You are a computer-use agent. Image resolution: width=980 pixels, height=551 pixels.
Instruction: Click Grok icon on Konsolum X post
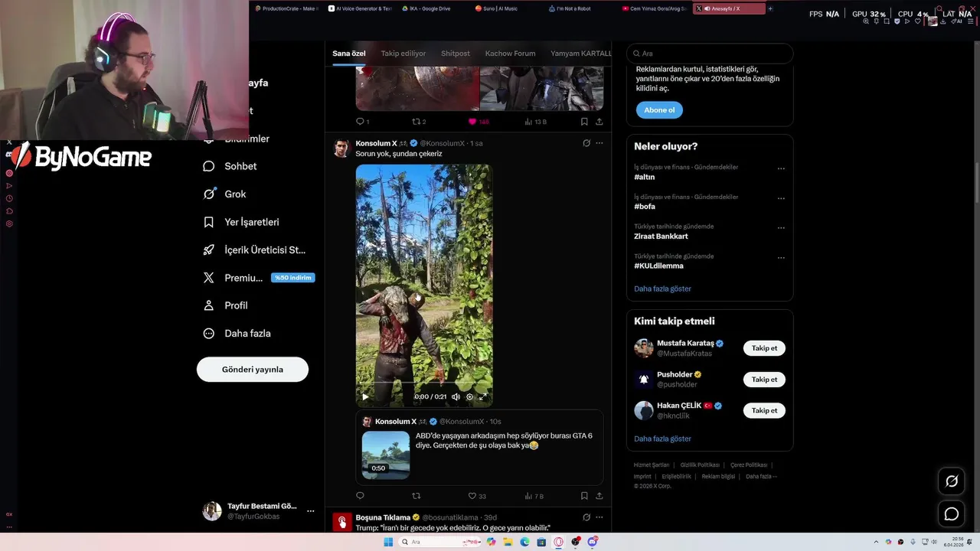(x=586, y=143)
